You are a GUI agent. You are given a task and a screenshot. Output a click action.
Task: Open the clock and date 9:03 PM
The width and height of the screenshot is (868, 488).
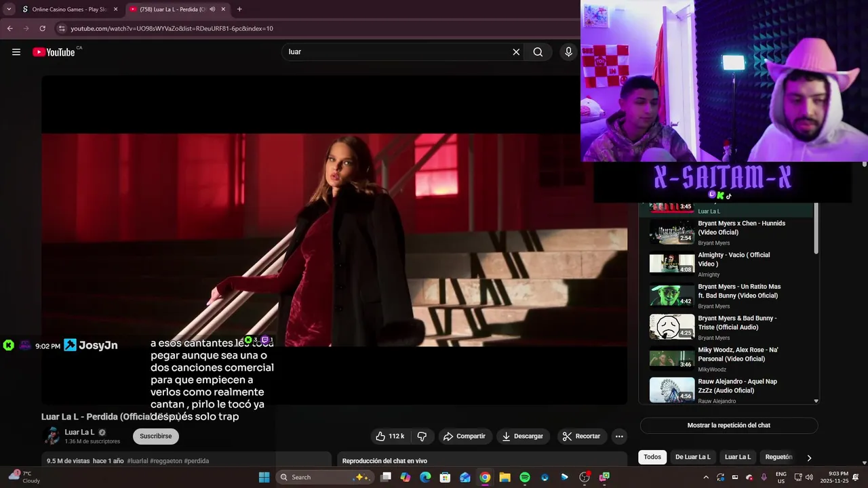835,477
